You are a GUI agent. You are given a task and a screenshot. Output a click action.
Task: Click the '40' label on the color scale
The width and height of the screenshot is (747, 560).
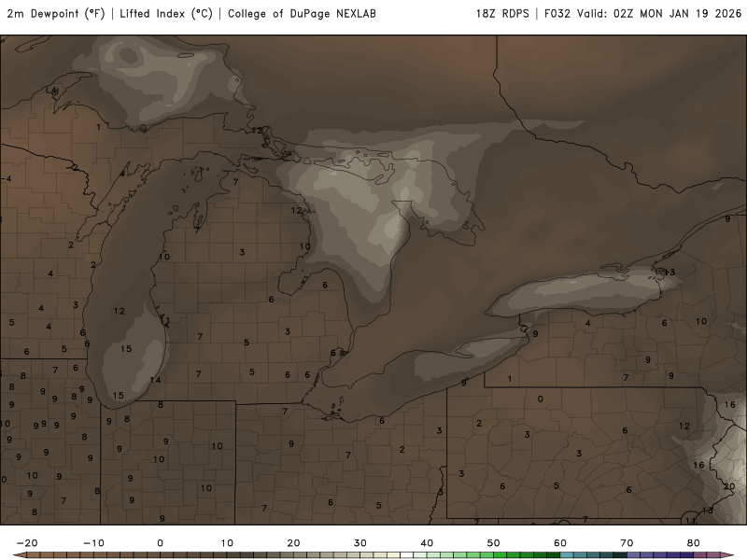pos(427,543)
